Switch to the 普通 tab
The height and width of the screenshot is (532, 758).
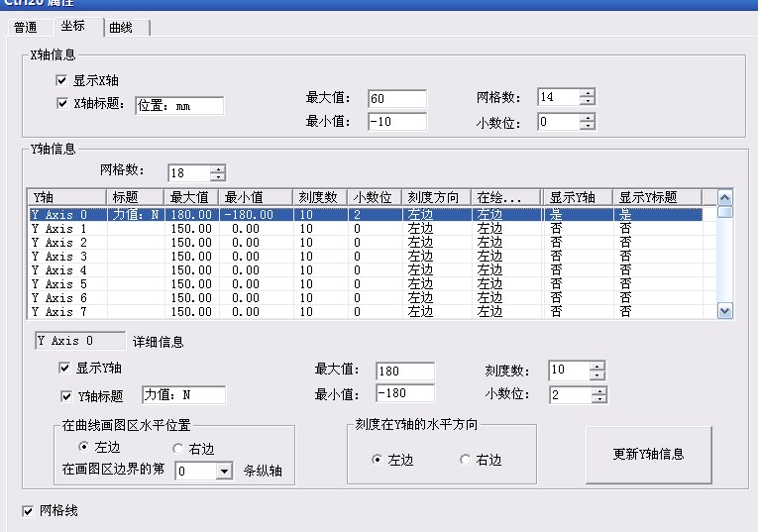coord(26,28)
